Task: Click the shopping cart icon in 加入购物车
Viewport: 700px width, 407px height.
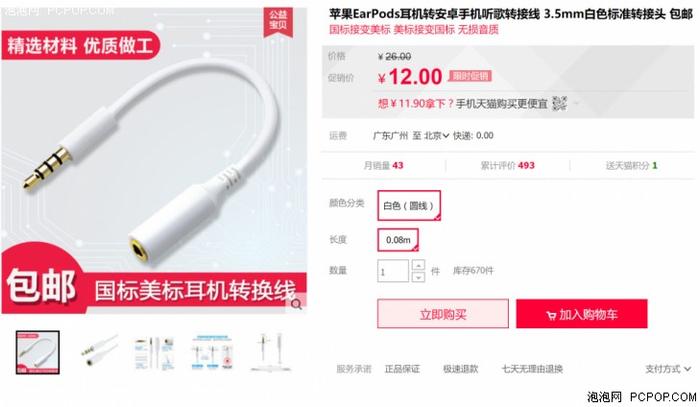Action: [x=551, y=315]
